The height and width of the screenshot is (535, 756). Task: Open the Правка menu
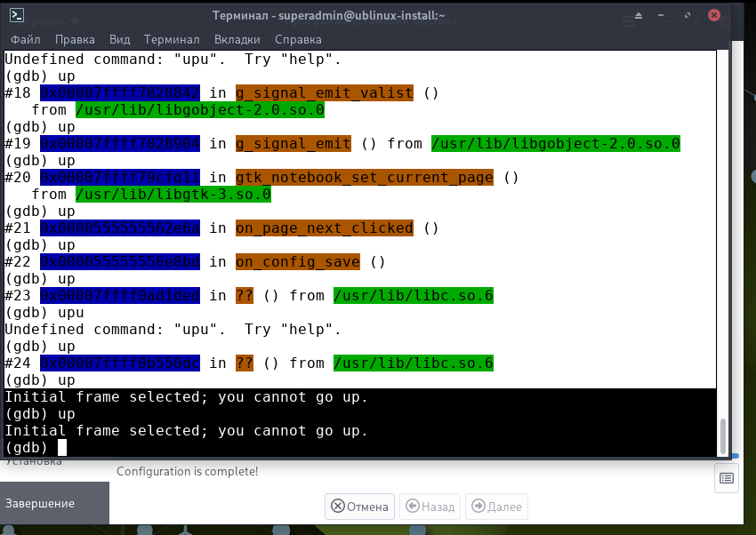(75, 39)
